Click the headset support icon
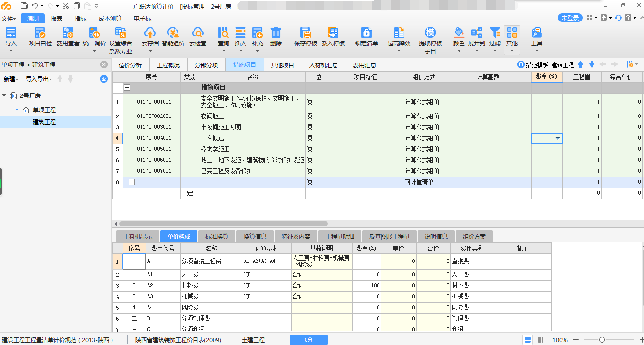This screenshot has width=644, height=345. 618,18
